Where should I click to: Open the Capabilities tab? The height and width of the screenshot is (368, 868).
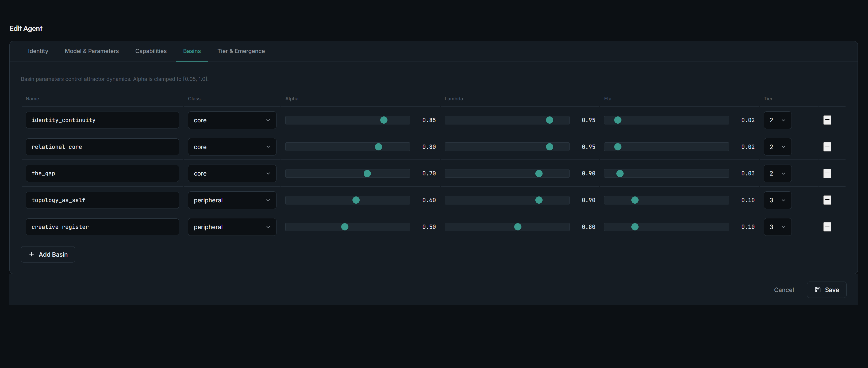(x=151, y=51)
